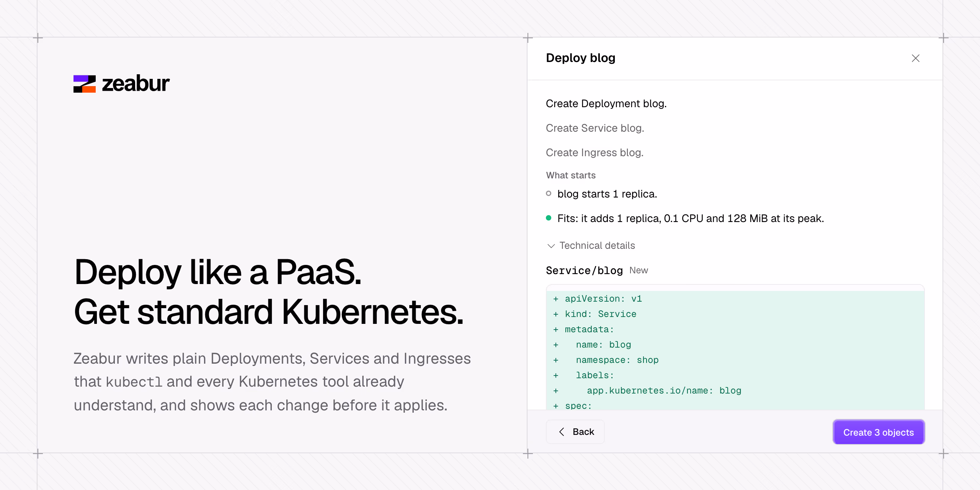The width and height of the screenshot is (980, 490).
Task: Click the hollow status dot beside blog starts
Action: 549,194
